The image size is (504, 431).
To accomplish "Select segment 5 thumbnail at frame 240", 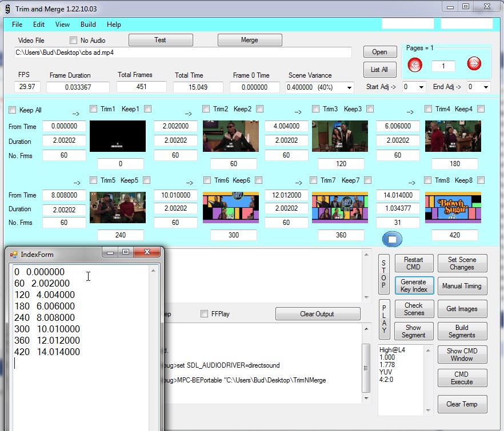I will (x=118, y=207).
